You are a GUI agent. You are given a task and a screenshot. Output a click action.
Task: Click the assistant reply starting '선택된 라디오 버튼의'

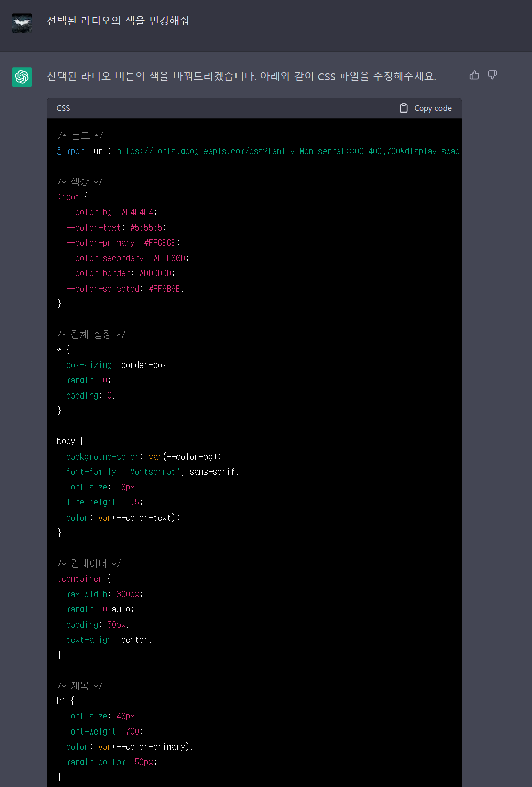point(242,76)
